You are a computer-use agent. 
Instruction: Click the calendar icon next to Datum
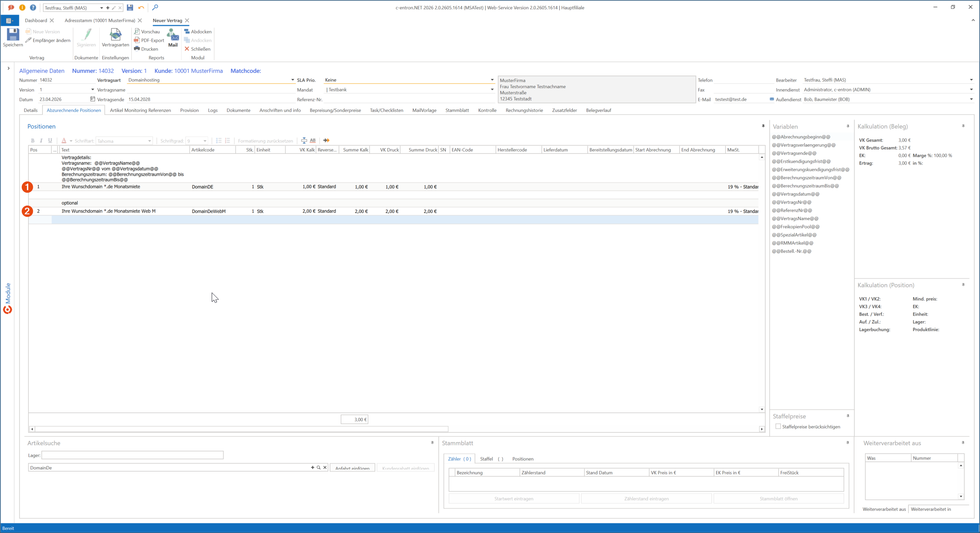tap(92, 99)
